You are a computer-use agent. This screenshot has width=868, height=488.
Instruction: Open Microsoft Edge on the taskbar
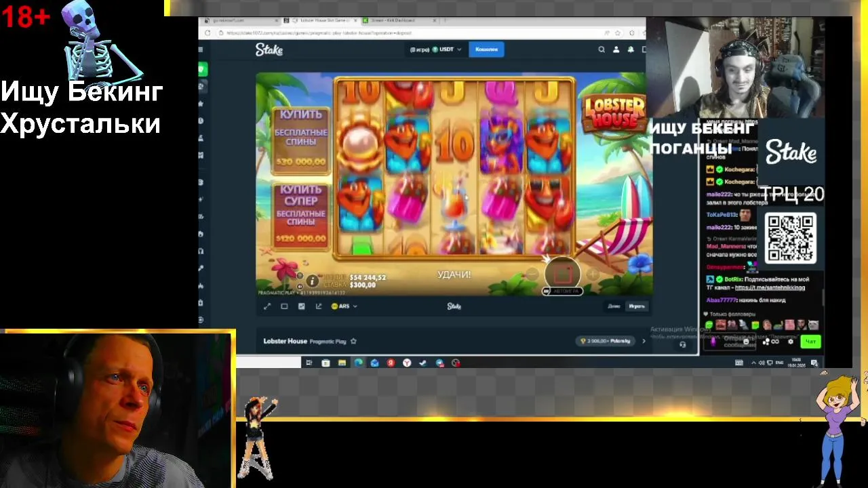click(358, 363)
